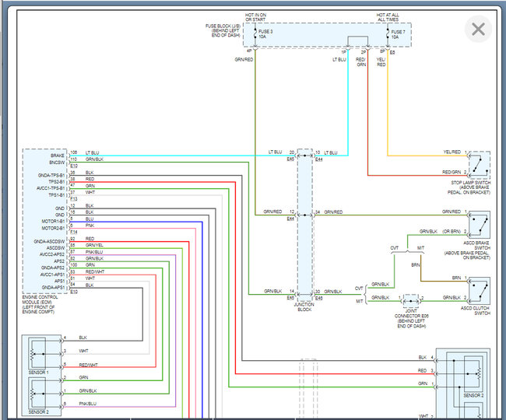Click the FUSE 7 10A label
This screenshot has width=506, height=420.
[398, 34]
